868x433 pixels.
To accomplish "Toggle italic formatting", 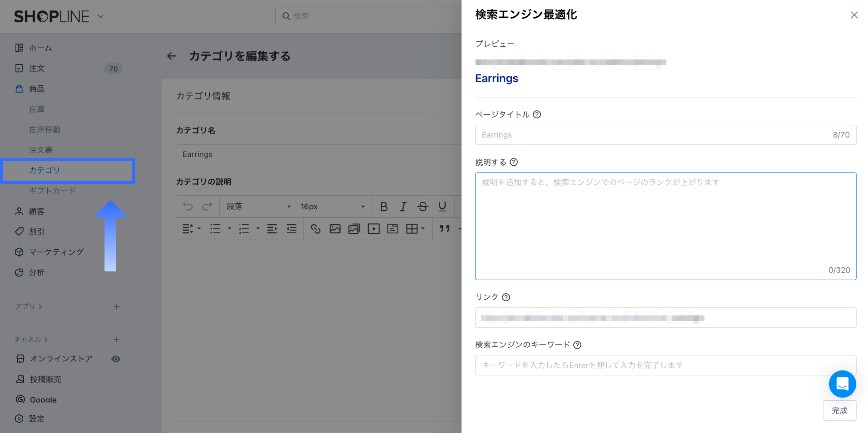I will pos(403,206).
